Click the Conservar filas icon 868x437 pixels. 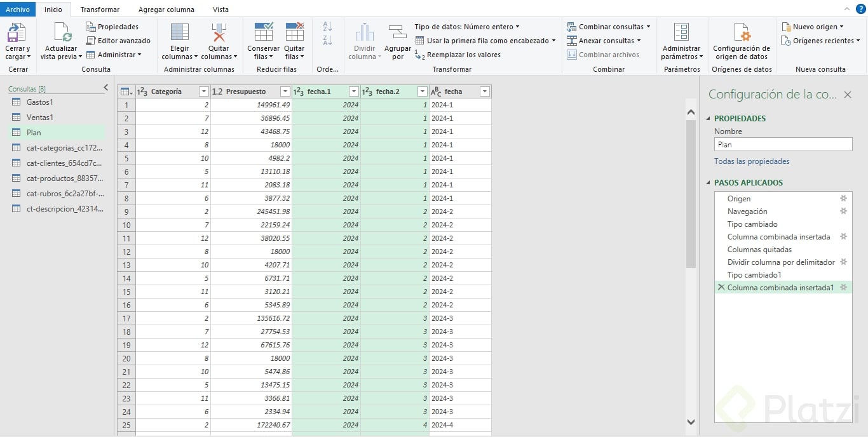[263, 32]
